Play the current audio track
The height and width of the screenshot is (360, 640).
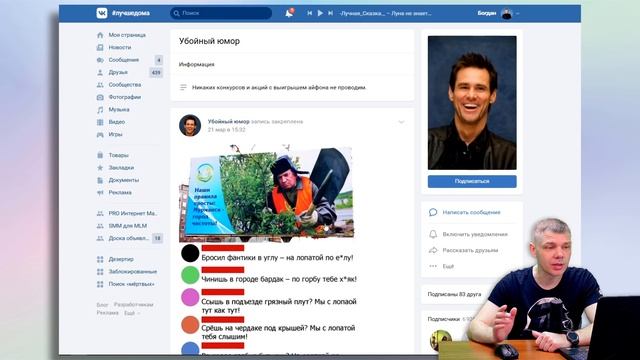click(320, 13)
